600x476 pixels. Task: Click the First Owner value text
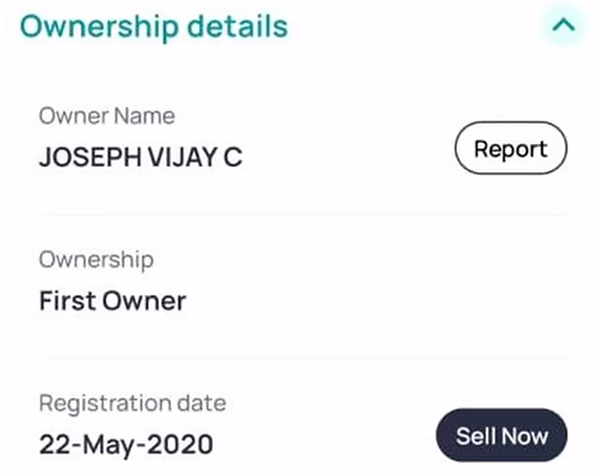tap(112, 301)
